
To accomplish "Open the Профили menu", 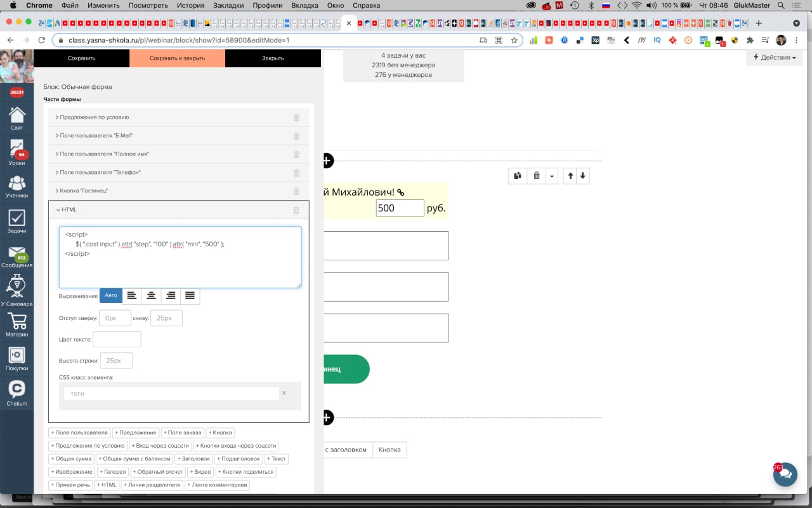I will point(267,5).
